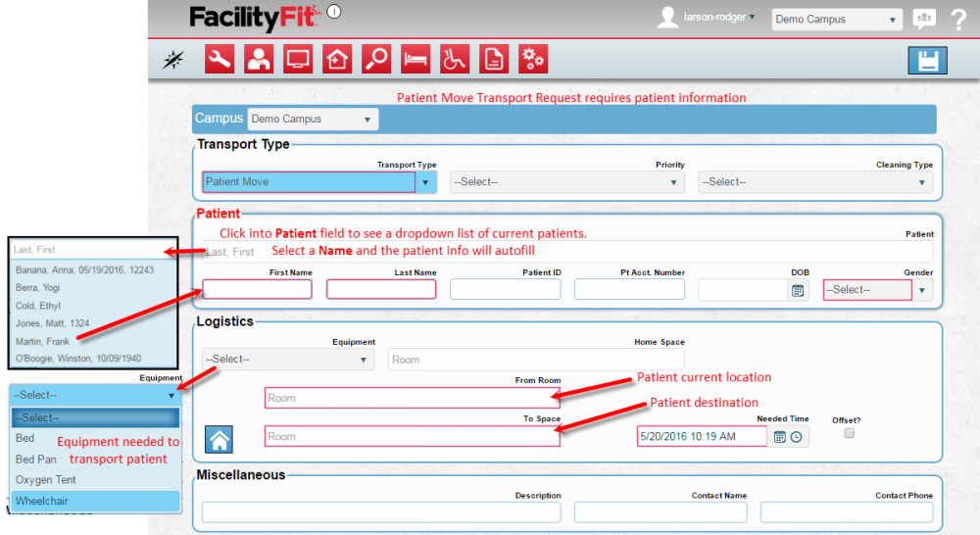The image size is (980, 535).
Task: Open the DOB calendar picker icon
Action: pos(798,290)
